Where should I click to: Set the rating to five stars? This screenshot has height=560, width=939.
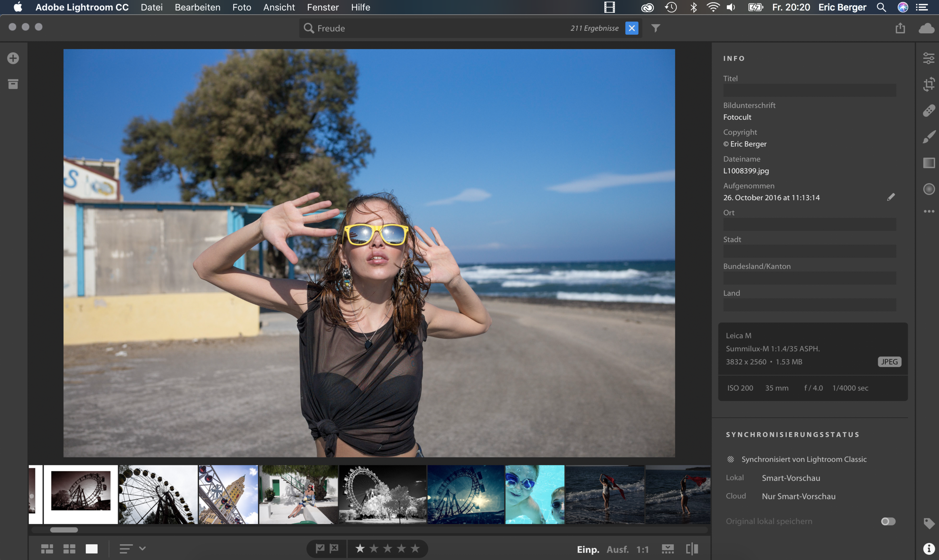click(x=415, y=548)
